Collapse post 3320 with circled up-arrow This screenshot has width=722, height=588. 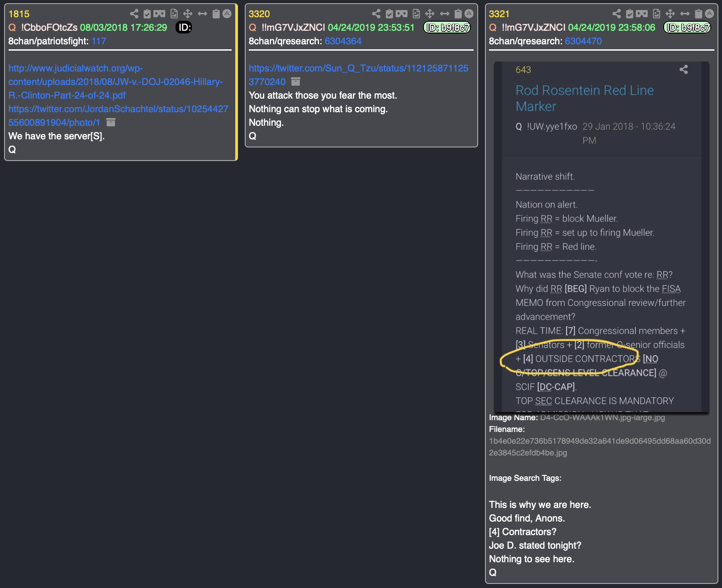[469, 14]
